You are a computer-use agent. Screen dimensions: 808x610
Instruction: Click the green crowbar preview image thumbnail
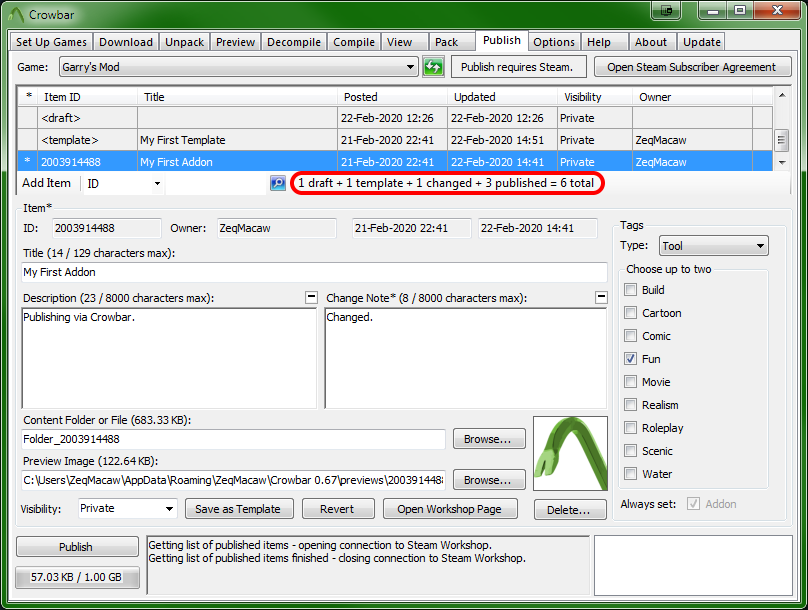[570, 453]
